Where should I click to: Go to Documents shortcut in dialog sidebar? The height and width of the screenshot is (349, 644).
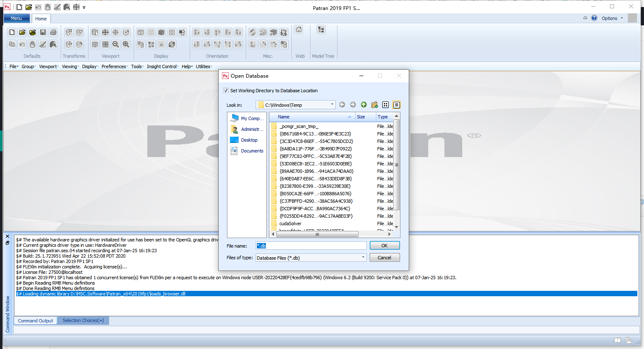(x=247, y=151)
